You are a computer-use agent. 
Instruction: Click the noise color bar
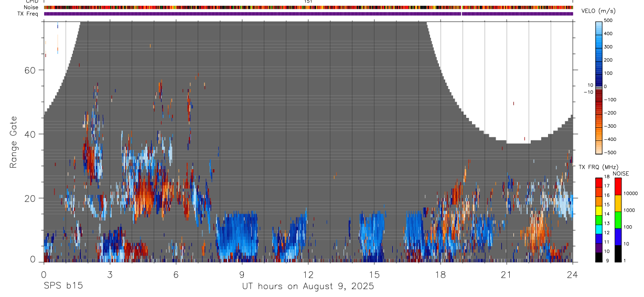coord(618,220)
